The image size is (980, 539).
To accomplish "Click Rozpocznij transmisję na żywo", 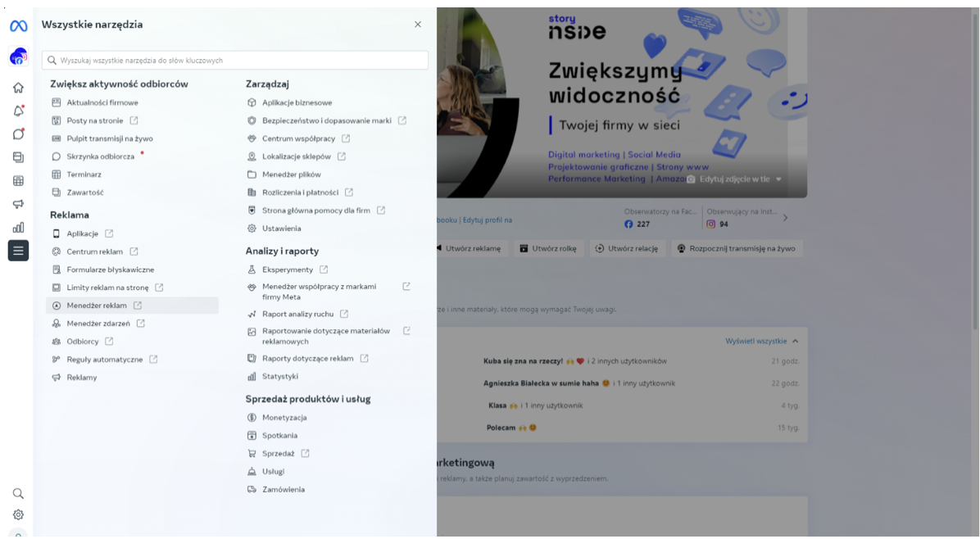I will point(737,248).
